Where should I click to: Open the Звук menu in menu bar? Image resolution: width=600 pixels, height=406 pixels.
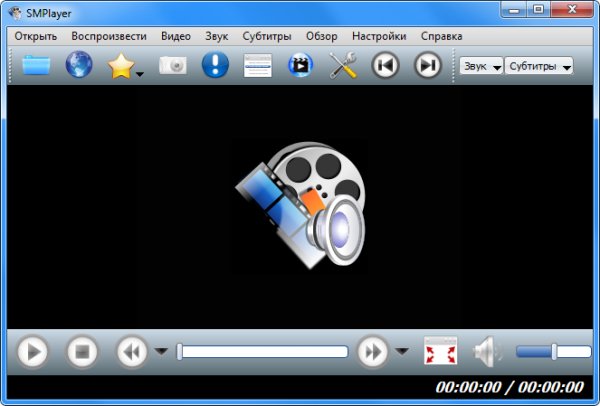click(x=217, y=36)
